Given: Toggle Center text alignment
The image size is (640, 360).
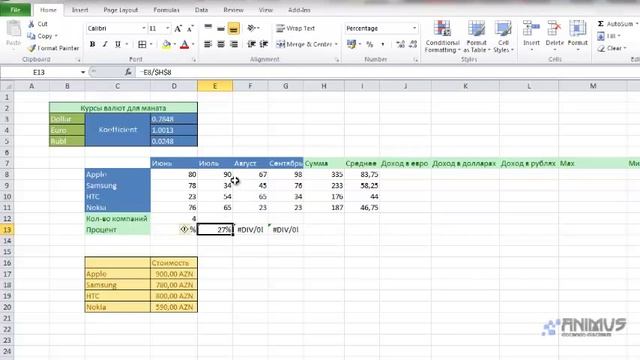Looking at the screenshot, I should 221,44.
